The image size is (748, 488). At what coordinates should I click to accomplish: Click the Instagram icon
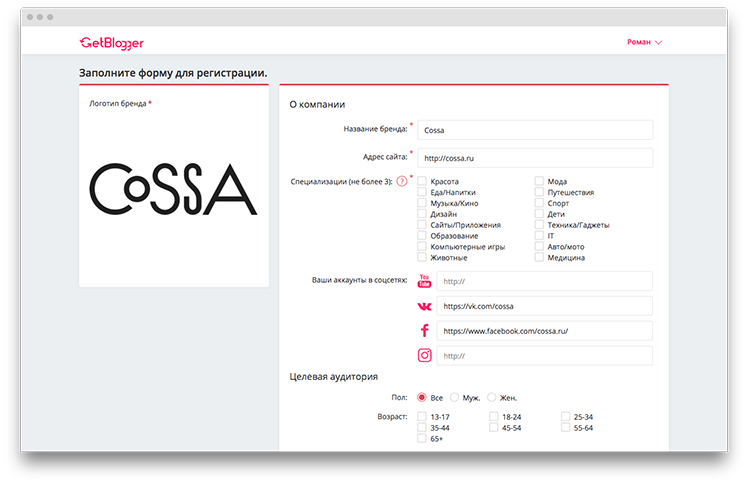click(425, 355)
